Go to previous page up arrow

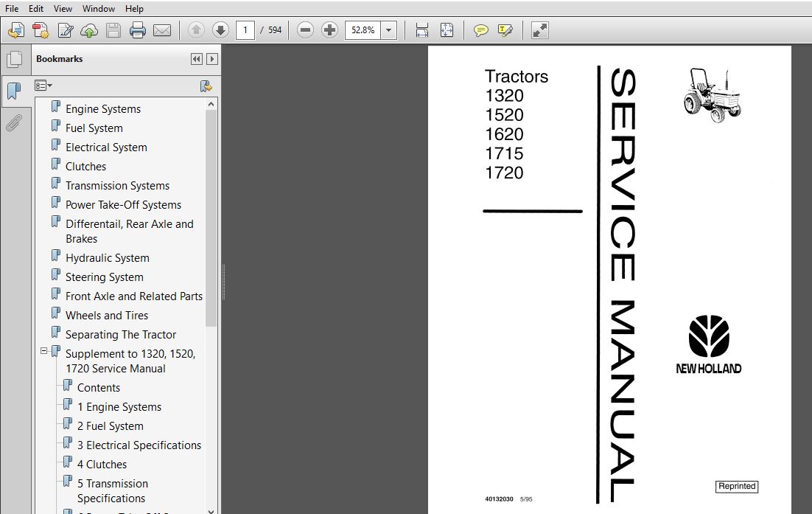click(x=196, y=30)
